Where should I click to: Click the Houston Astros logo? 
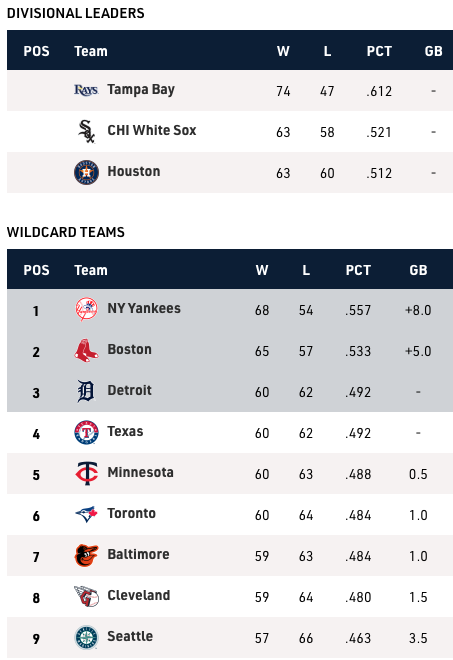coord(86,172)
